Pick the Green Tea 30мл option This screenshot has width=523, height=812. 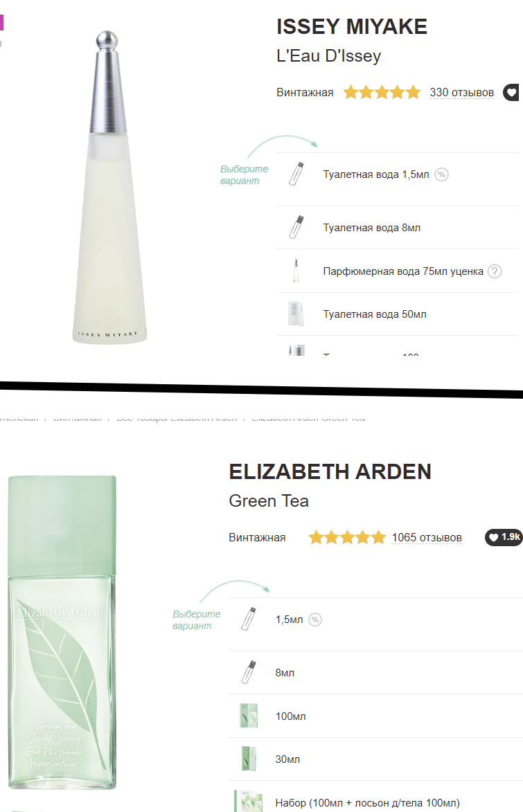(375, 759)
